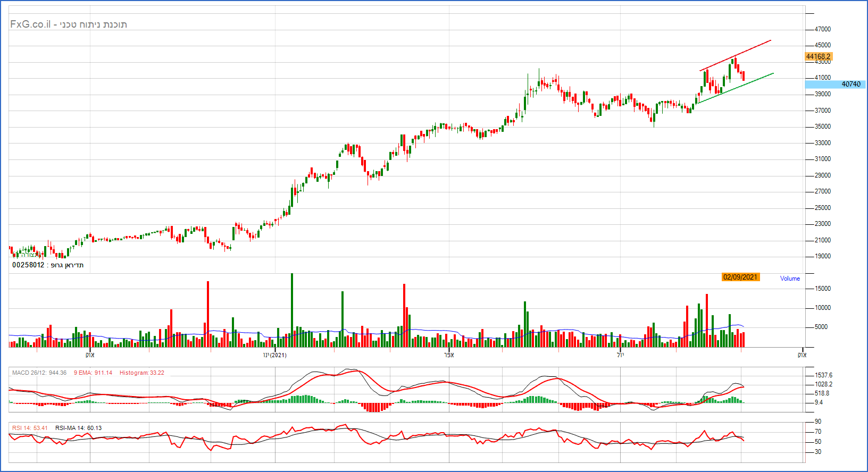The image size is (868, 472).
Task: Select the blue 40740 current price label
Action: [x=850, y=84]
